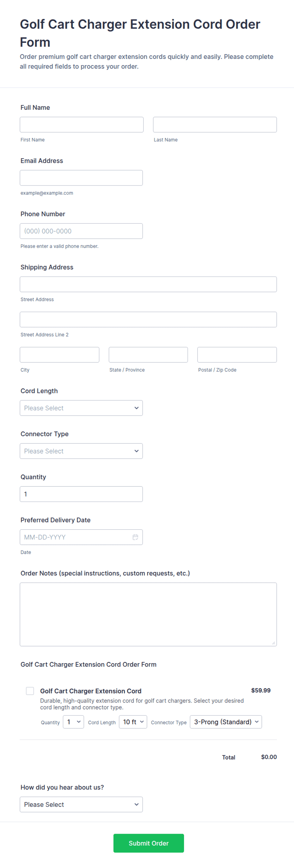Click the Last Name input field
The height and width of the screenshot is (868, 294).
(x=215, y=125)
